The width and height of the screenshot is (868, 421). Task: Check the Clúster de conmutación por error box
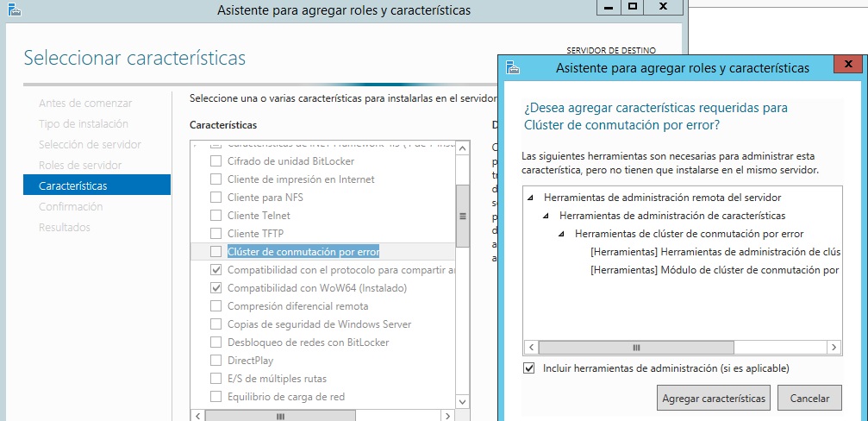pyautogui.click(x=215, y=252)
